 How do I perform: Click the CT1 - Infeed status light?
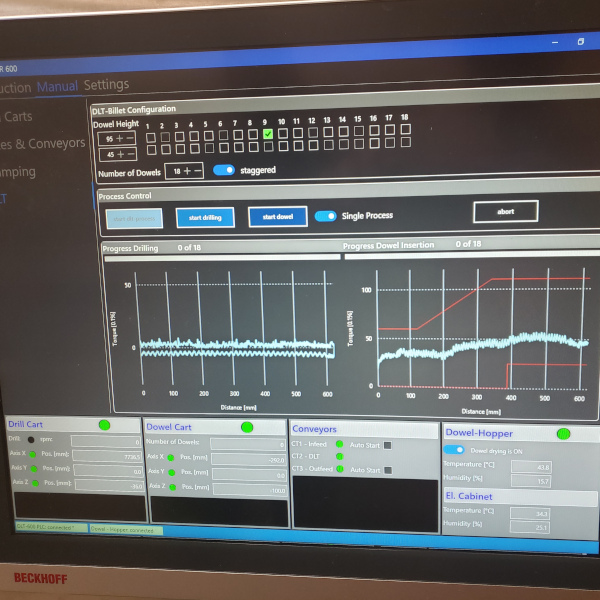(339, 445)
